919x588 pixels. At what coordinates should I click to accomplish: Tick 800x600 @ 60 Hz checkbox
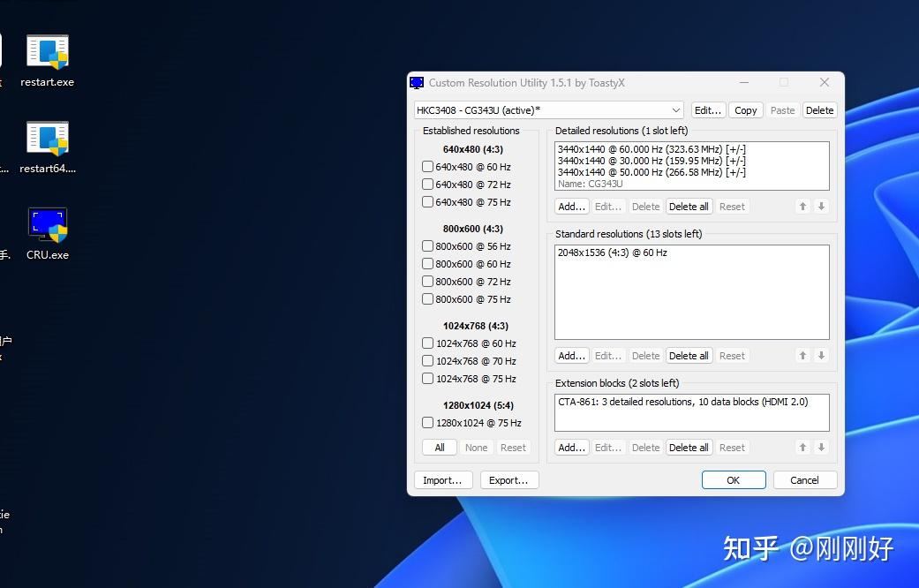click(428, 264)
